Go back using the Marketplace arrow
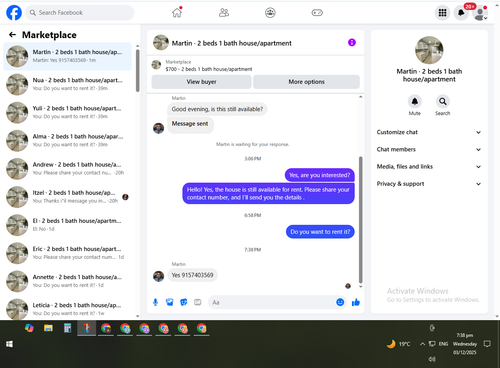Viewport: 500px width, 368px height. coord(12,35)
